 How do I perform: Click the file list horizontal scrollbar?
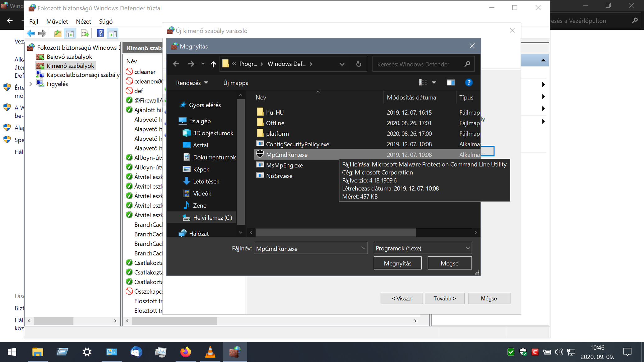[x=336, y=232]
